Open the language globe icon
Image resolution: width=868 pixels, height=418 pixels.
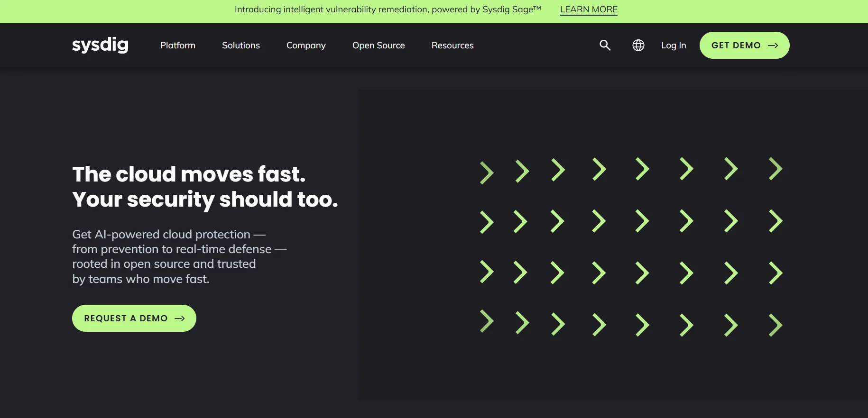click(638, 45)
